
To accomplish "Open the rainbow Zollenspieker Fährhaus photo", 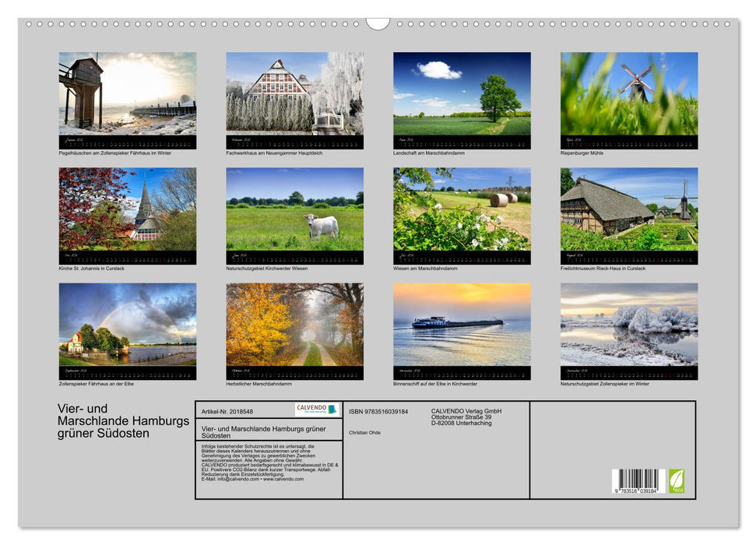I will (x=128, y=325).
